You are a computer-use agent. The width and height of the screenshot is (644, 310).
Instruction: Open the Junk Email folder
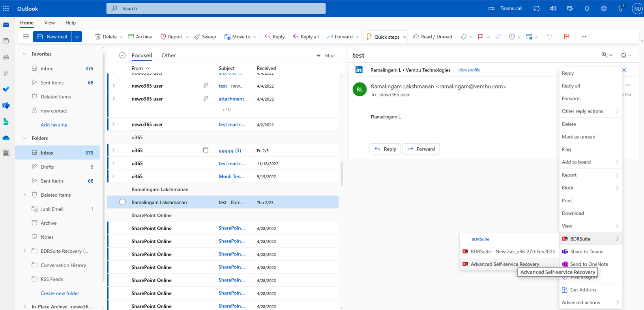pos(58,209)
